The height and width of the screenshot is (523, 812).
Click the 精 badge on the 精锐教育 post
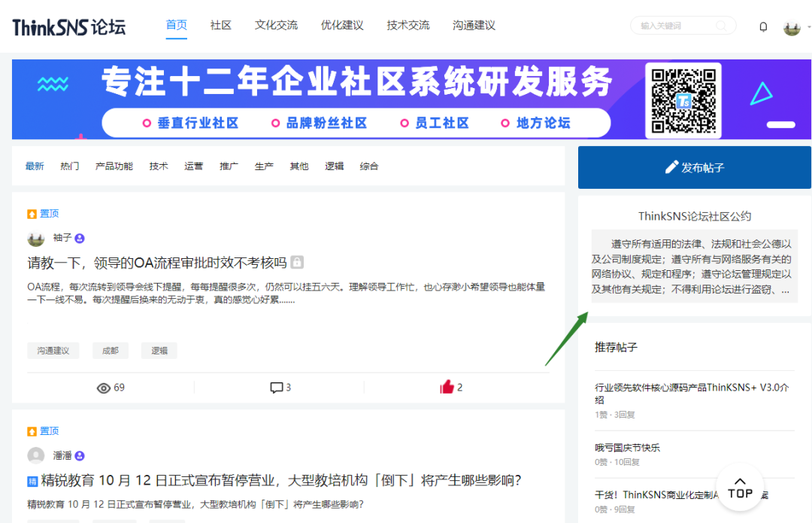[32, 482]
